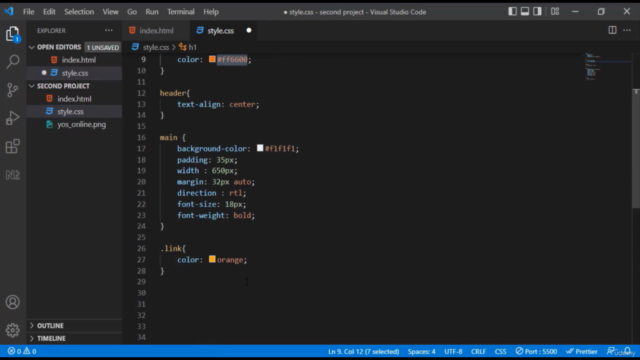Click the 1 unsaved badge
The width and height of the screenshot is (640, 360).
pyautogui.click(x=103, y=47)
